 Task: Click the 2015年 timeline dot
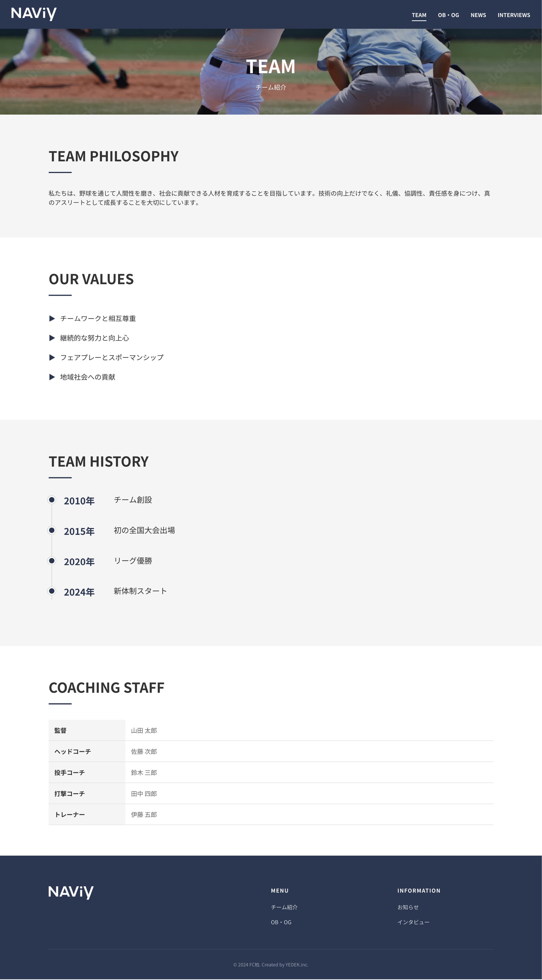(52, 530)
